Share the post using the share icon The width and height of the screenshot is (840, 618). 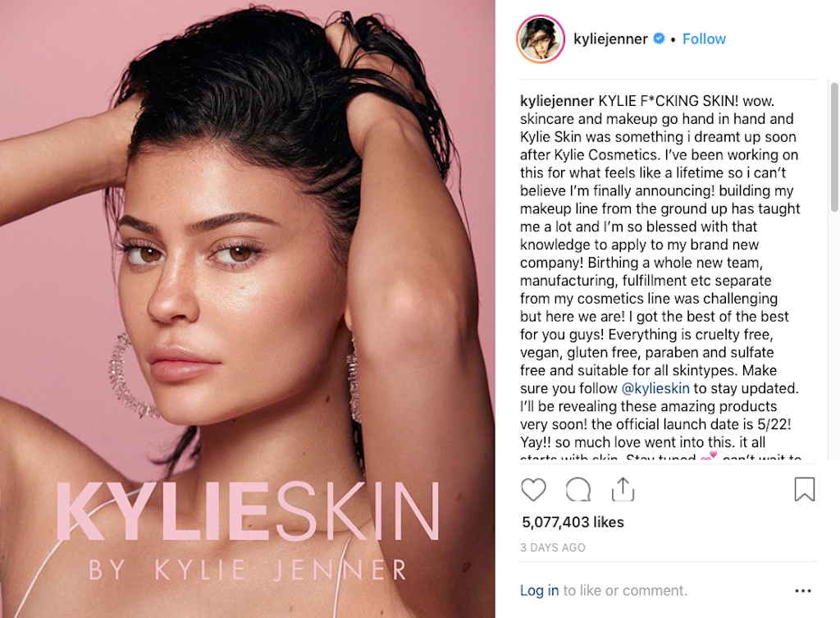tap(623, 489)
